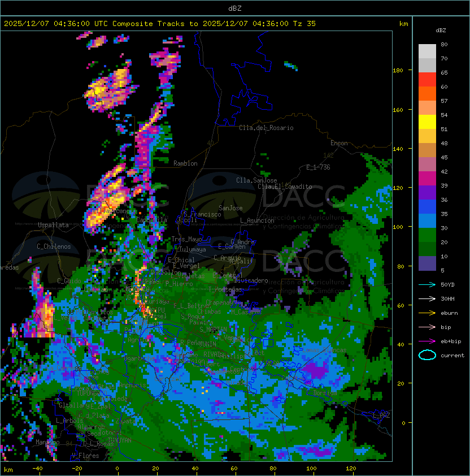Click the Lomas_Blancas map label
Screen dimensions: 470x476
(x=324, y=350)
